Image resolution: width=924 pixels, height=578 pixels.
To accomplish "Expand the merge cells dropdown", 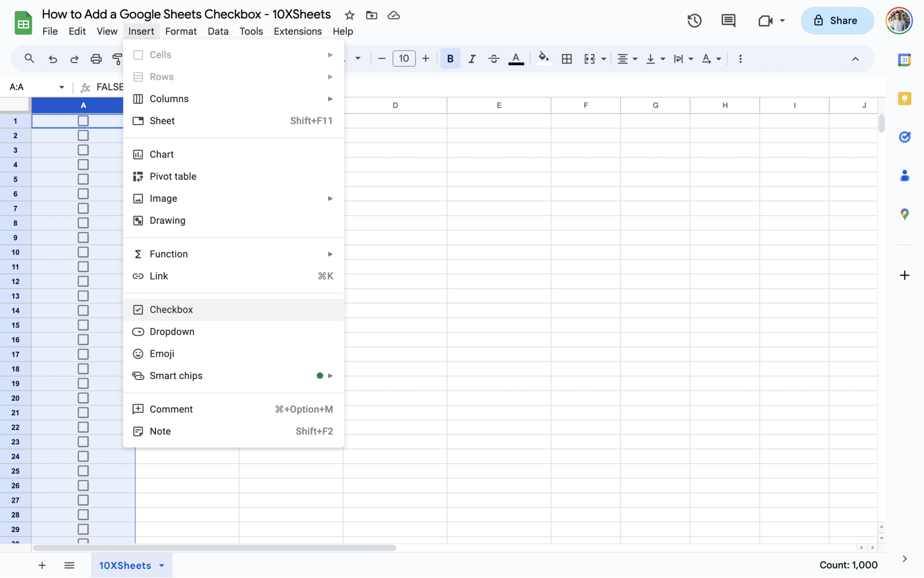I will coord(604,59).
